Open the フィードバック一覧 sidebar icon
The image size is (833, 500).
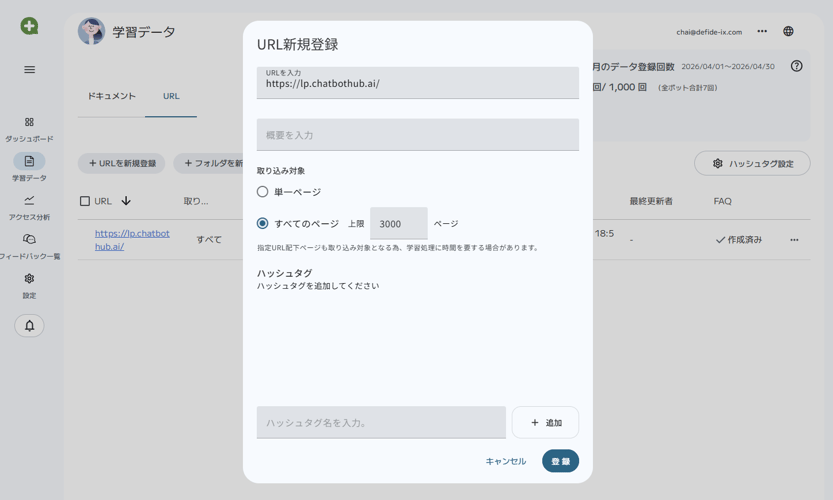coord(29,240)
